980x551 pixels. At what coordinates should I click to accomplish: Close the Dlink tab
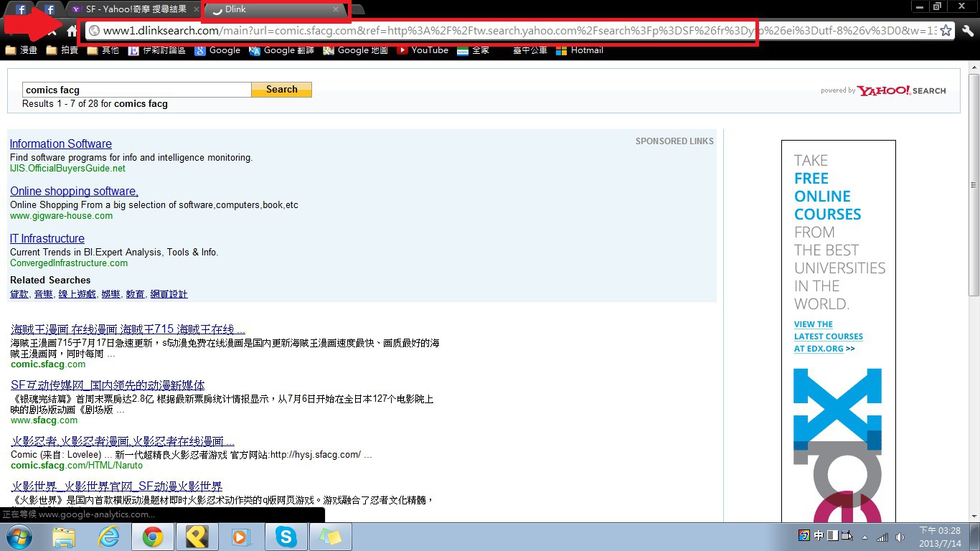click(336, 9)
